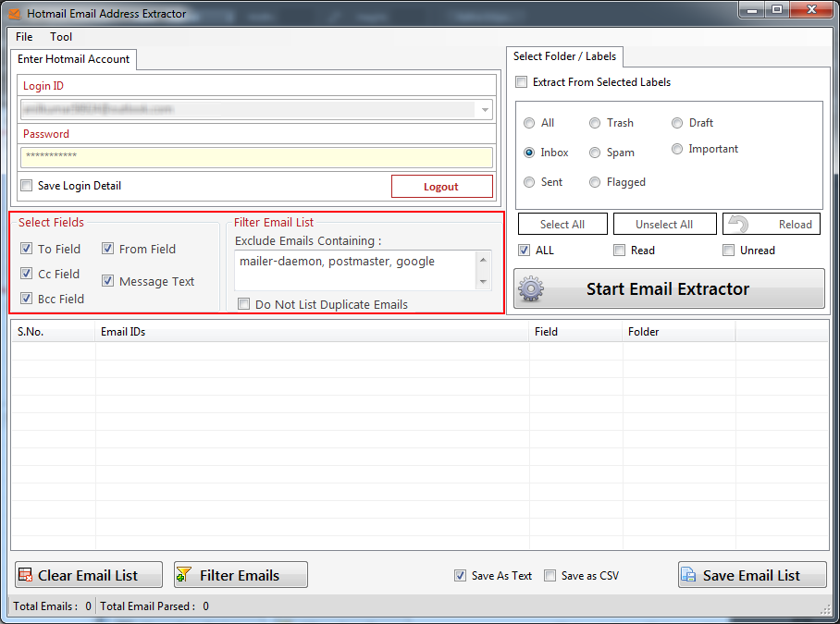Select the Enter Hotmail Account tab
840x624 pixels.
[x=73, y=59]
